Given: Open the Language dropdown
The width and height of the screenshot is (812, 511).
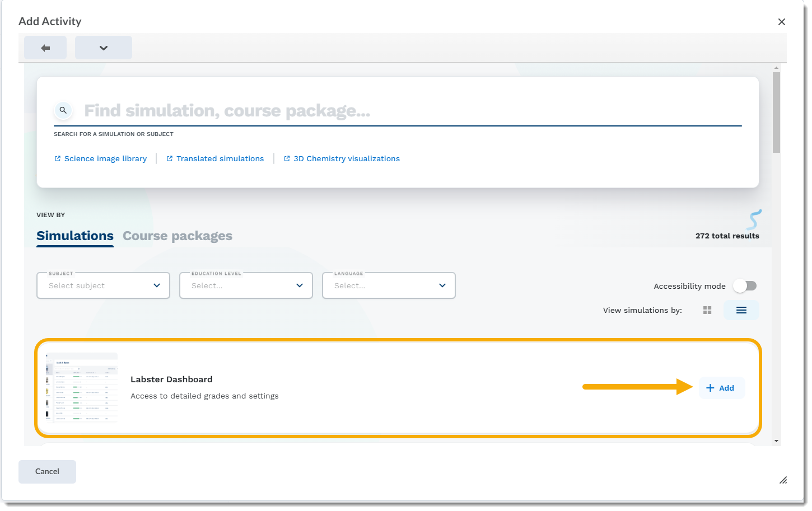Looking at the screenshot, I should pos(388,285).
